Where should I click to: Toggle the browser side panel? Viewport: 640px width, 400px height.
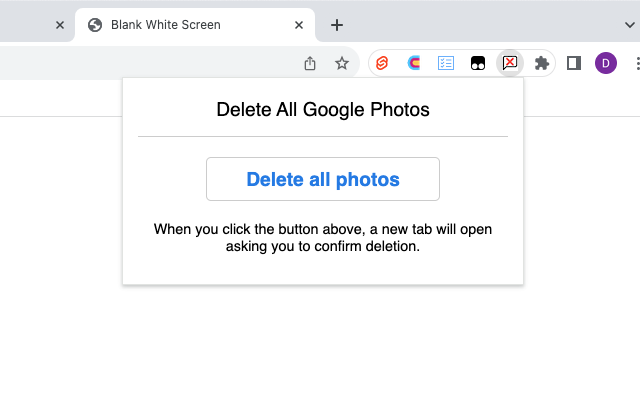tap(574, 63)
